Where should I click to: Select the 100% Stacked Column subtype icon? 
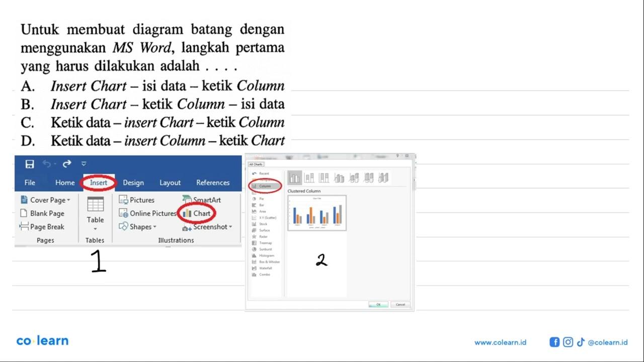coord(324,177)
